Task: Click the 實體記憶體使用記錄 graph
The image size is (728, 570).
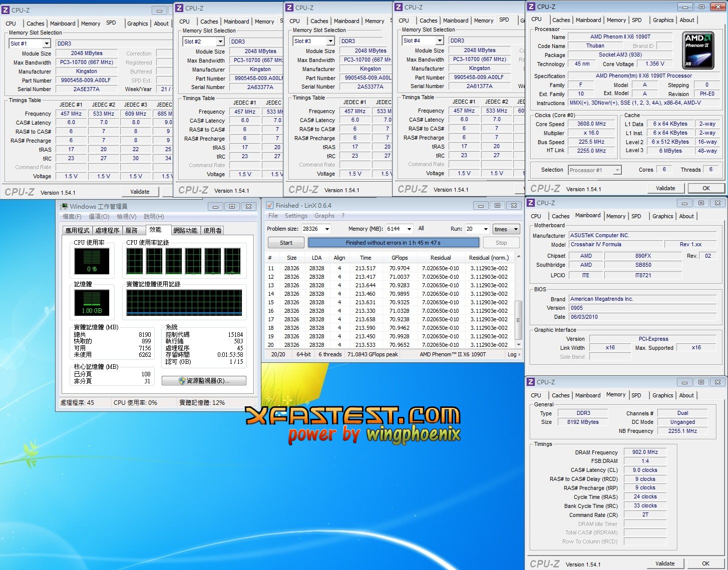Action: click(184, 303)
